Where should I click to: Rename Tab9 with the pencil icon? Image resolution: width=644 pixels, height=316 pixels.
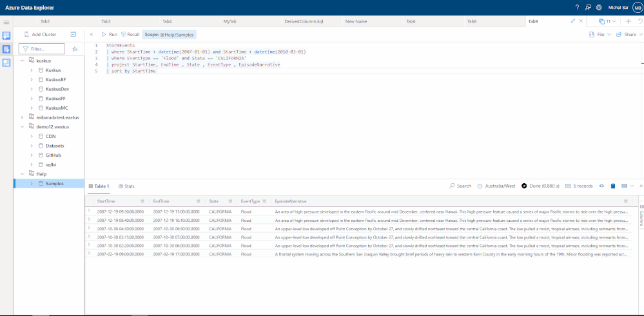[x=573, y=21]
